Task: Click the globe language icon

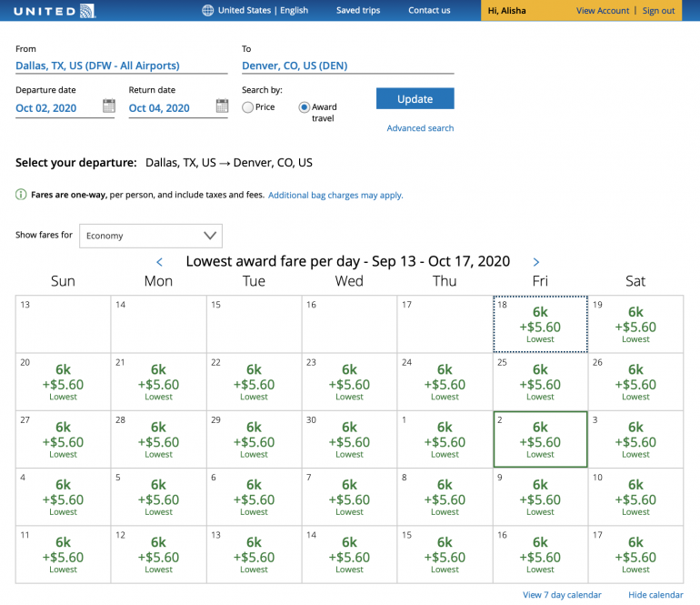Action: (207, 11)
